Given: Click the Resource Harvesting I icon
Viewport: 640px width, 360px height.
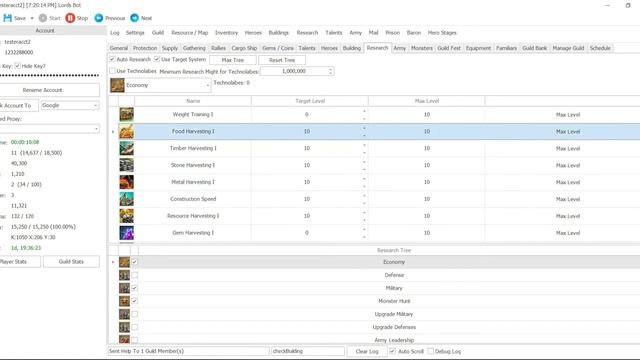Looking at the screenshot, I should pos(127,216).
